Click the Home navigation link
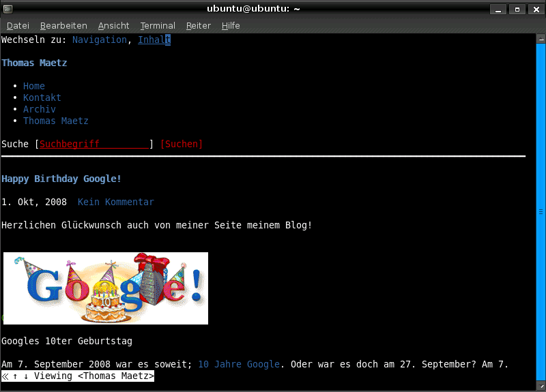The width and height of the screenshot is (546, 392). point(34,86)
